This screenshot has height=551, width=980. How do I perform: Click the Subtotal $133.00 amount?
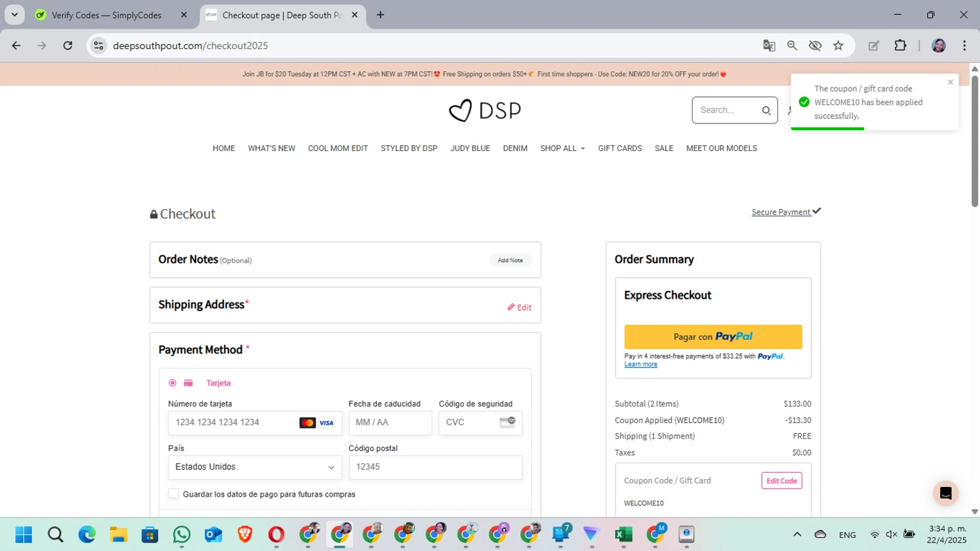[x=797, y=404]
